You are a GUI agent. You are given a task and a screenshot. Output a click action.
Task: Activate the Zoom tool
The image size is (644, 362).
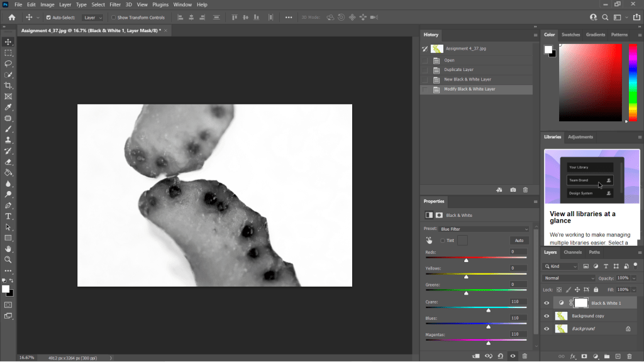(8, 260)
